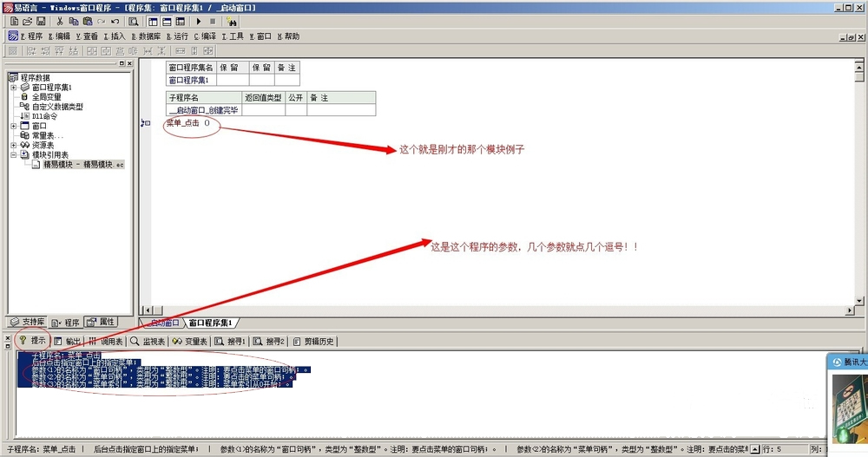
Task: Click the Open file toolbar icon
Action: coord(27,22)
